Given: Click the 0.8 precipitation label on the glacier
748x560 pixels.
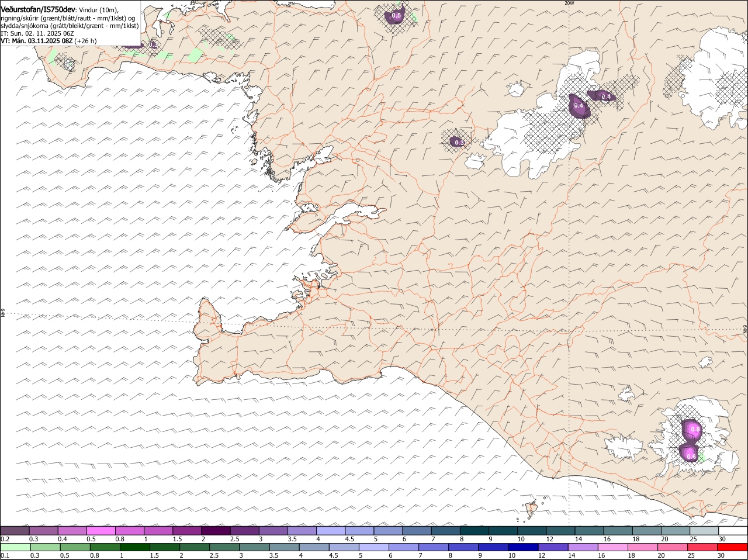Looking at the screenshot, I should coord(695,429).
